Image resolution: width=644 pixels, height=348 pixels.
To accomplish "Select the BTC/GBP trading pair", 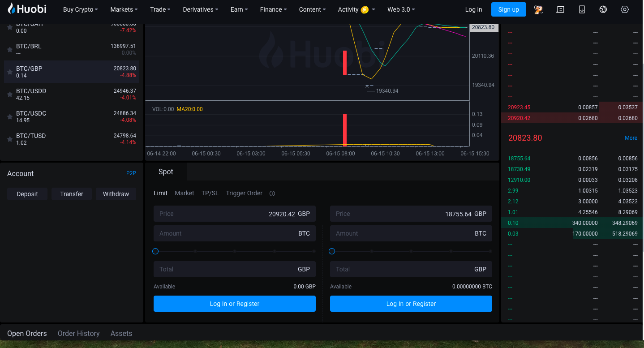I will 72,72.
